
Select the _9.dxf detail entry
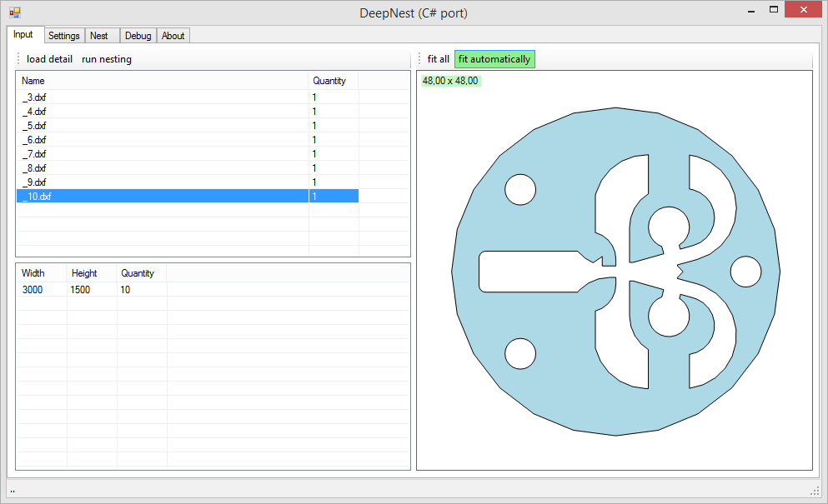coord(35,182)
